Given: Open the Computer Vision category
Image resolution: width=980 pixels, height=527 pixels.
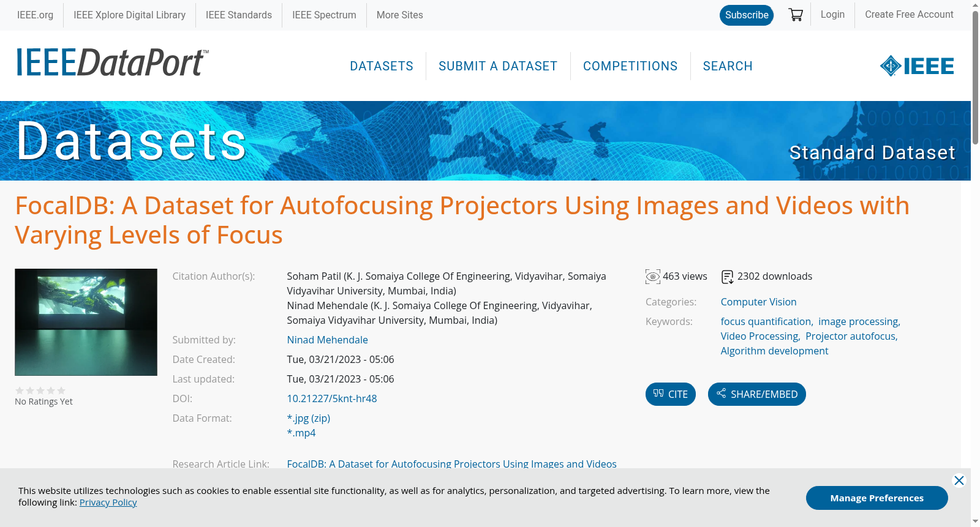Looking at the screenshot, I should point(758,302).
